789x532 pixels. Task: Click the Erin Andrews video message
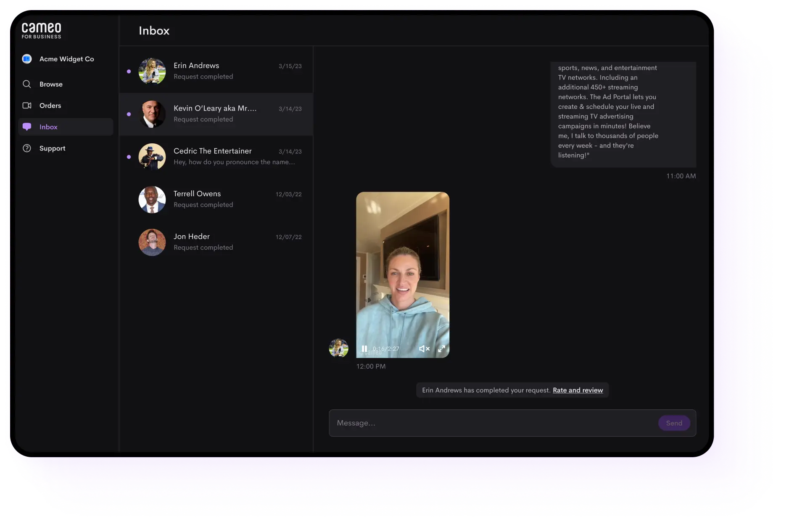pyautogui.click(x=403, y=275)
